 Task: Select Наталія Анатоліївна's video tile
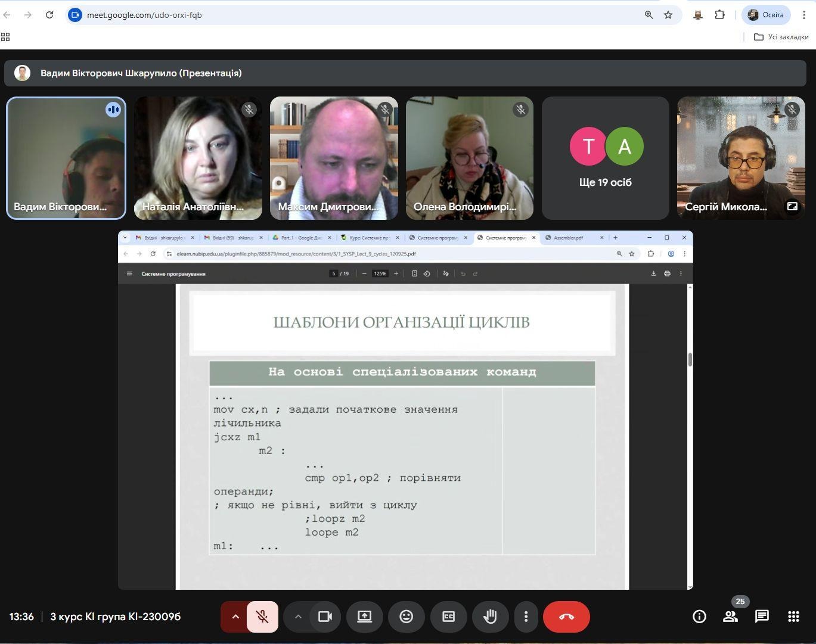point(198,158)
